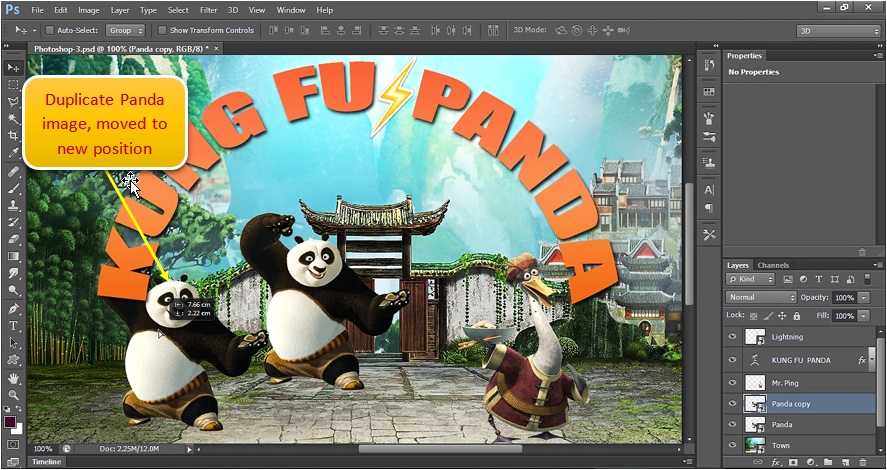Viewport: 887px width, 470px height.
Task: Open the Normal blend mode dropdown
Action: (x=761, y=297)
